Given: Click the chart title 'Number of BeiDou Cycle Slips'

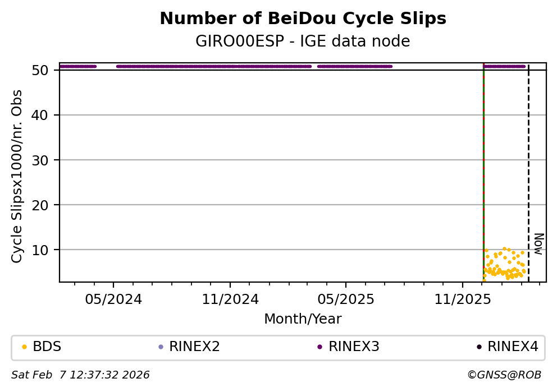Looking at the screenshot, I should (303, 19).
